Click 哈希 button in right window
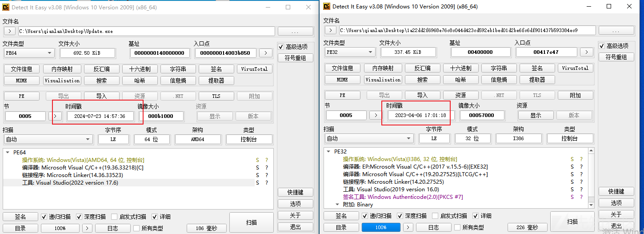The width and height of the screenshot is (644, 234). [x=461, y=80]
